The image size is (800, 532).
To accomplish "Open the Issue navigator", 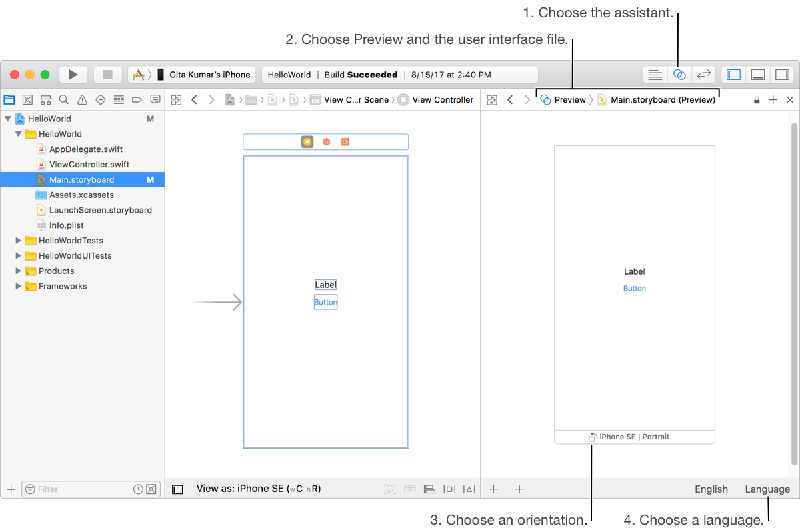I will click(82, 100).
